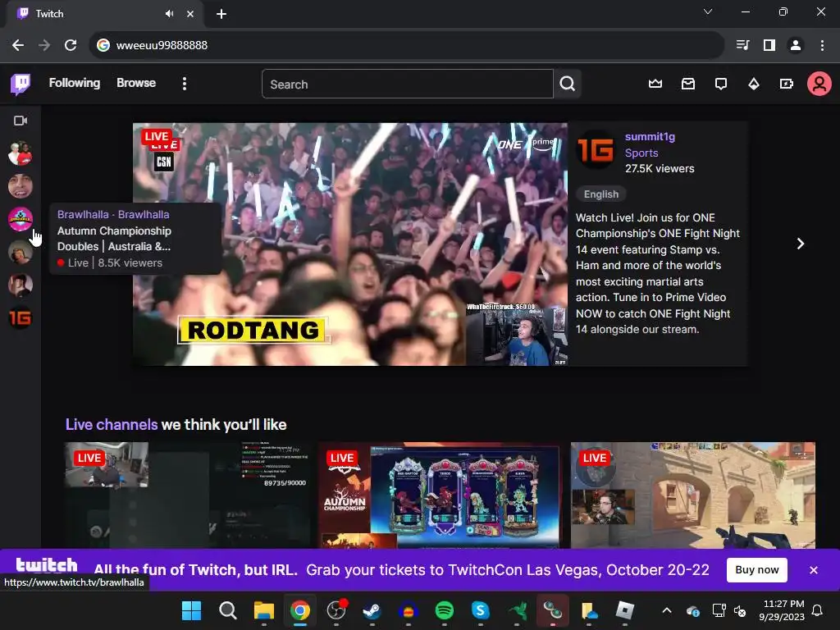840x630 pixels.
Task: Open Spotify from the taskbar
Action: 444,610
